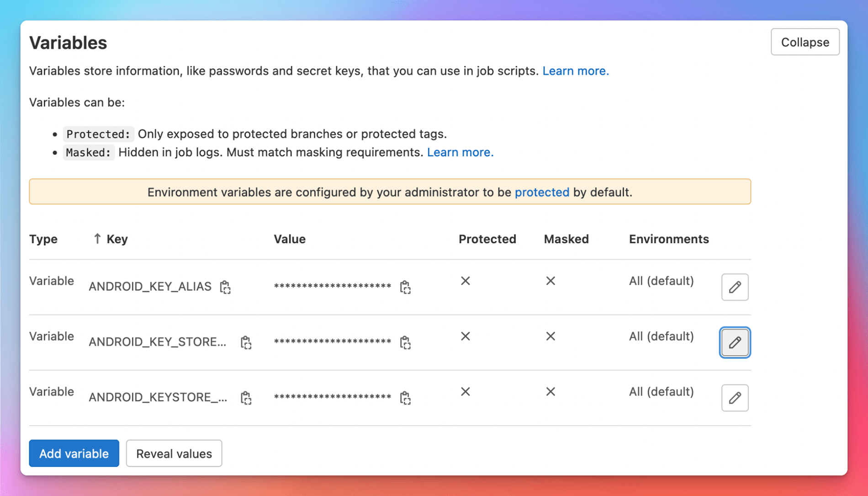Copy the masked value of ANDROID_KEYSTORE
Image resolution: width=868 pixels, height=496 pixels.
click(406, 398)
